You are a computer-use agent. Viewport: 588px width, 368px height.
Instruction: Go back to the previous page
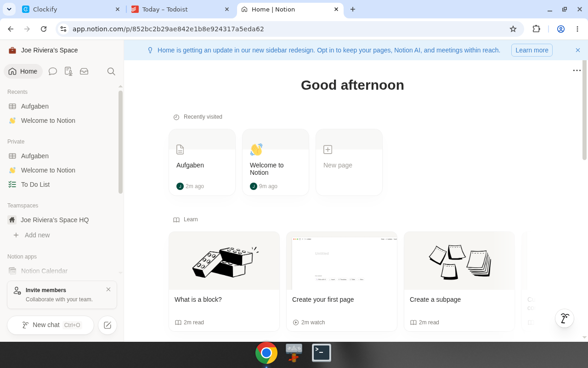coord(11,29)
